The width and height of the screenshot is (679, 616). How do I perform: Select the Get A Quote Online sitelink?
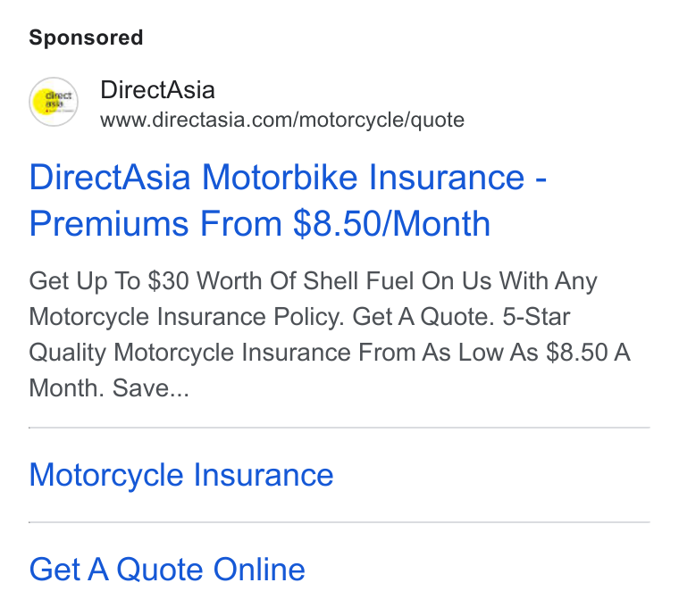pos(167,570)
